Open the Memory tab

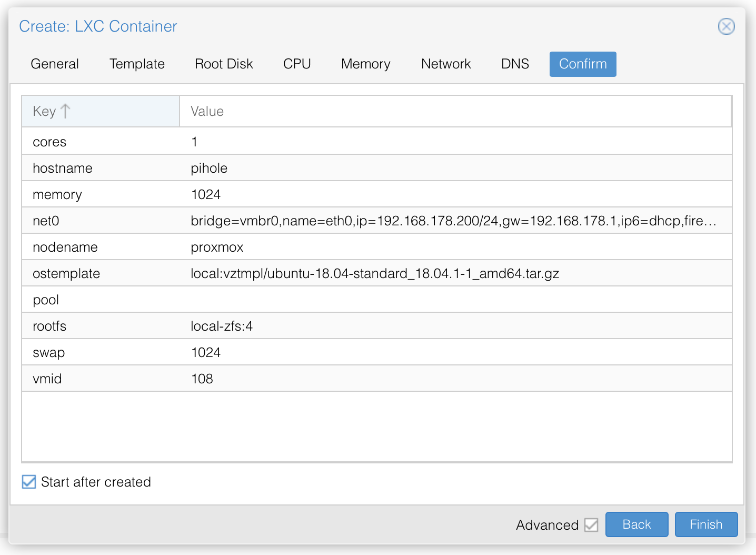pos(365,64)
